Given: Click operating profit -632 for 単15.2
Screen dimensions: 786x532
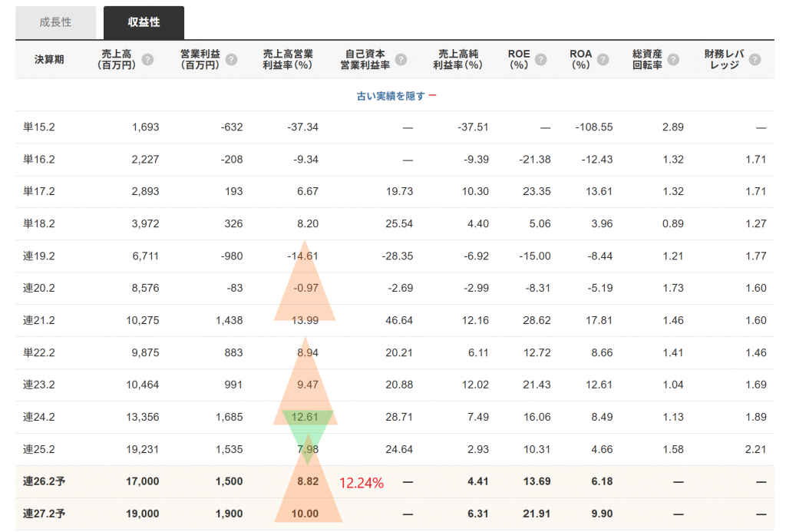Looking at the screenshot, I should point(232,127).
